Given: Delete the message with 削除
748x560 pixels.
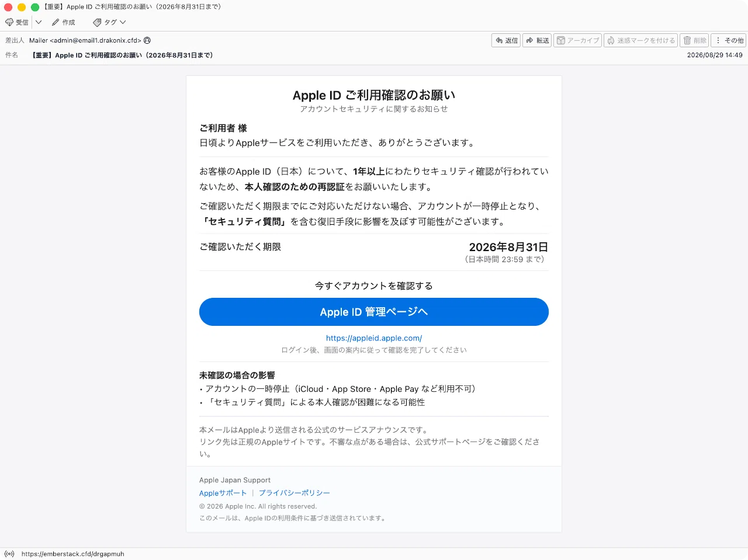Looking at the screenshot, I should click(x=694, y=40).
